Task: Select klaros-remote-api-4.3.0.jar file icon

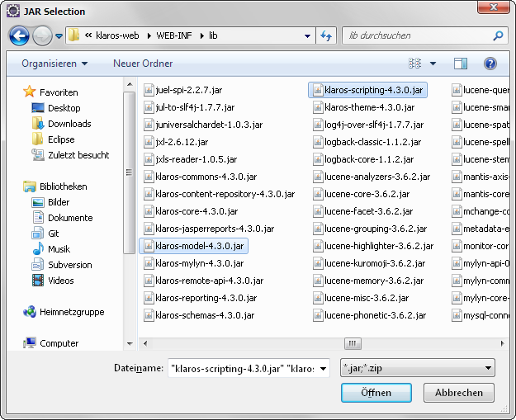Action: 149,281
